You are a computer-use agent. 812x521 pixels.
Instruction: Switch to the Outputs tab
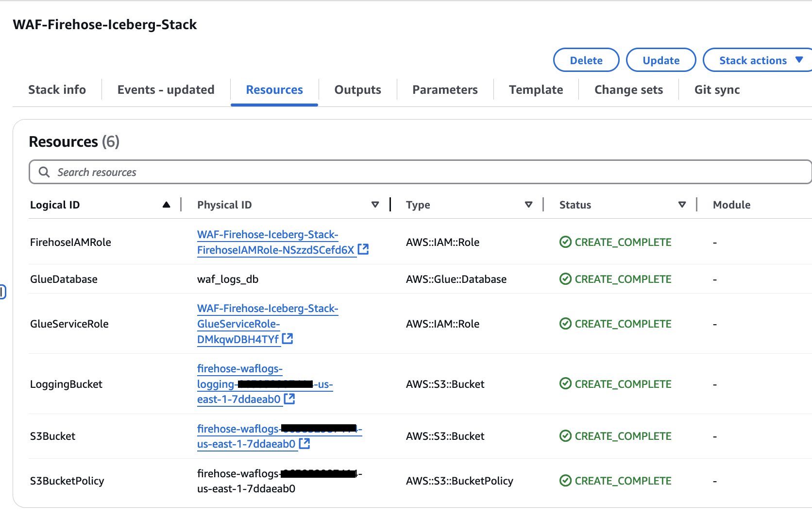(x=357, y=90)
